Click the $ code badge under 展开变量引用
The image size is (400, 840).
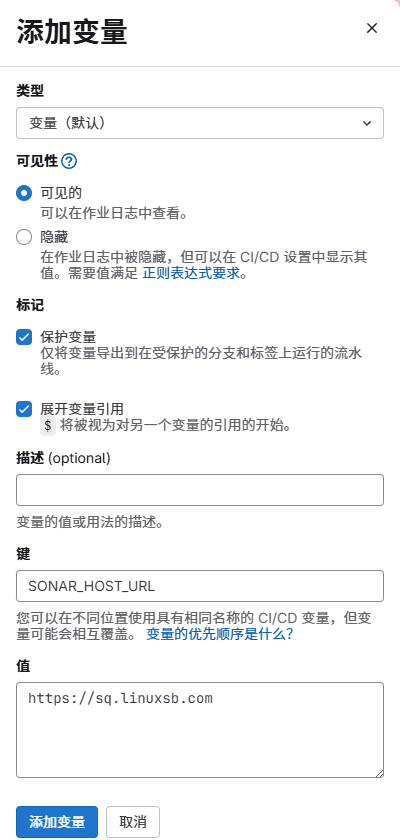[48, 426]
